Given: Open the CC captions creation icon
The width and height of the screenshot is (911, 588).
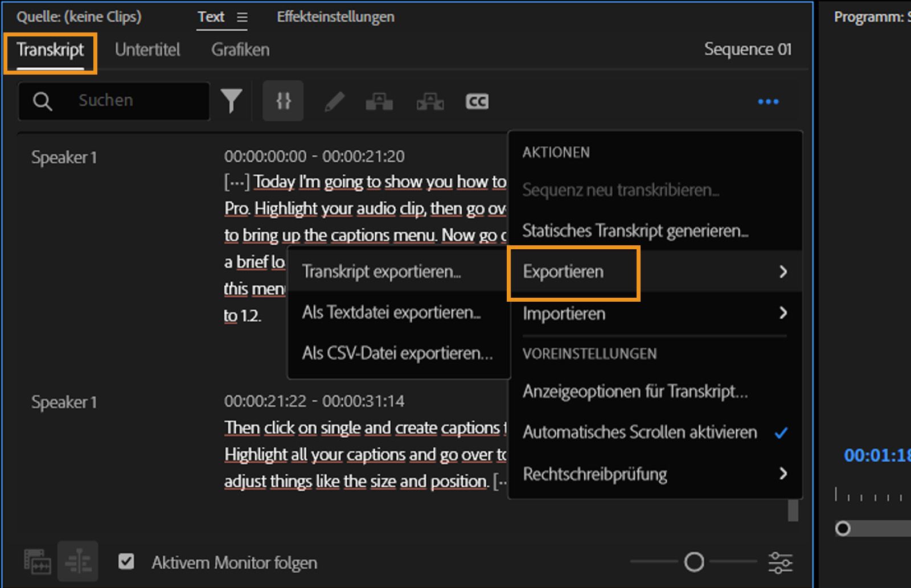Looking at the screenshot, I should click(478, 101).
